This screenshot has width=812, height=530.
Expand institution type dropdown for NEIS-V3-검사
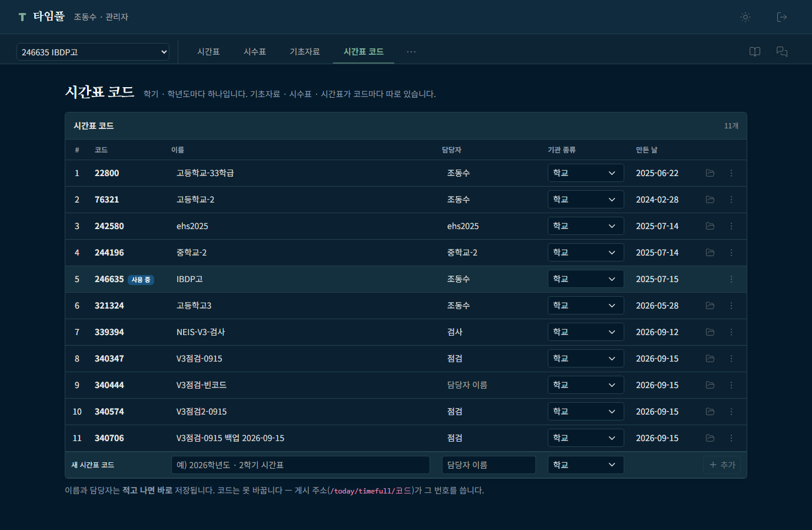pyautogui.click(x=585, y=332)
